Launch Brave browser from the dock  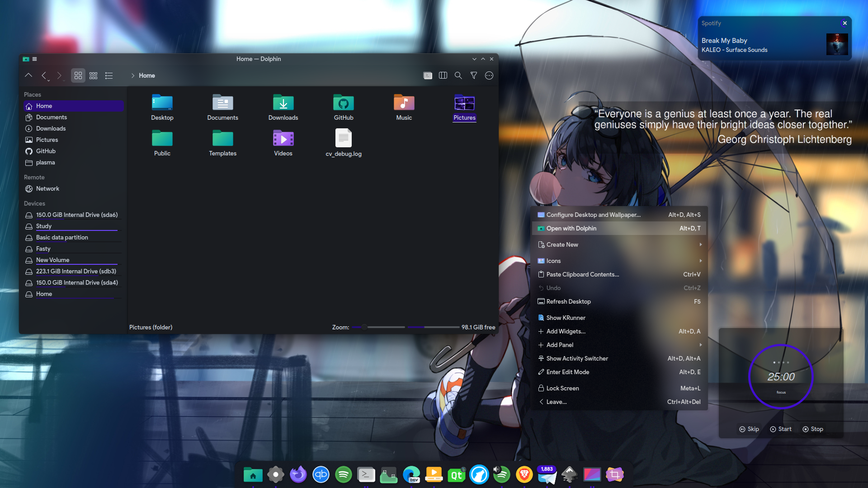(x=524, y=474)
